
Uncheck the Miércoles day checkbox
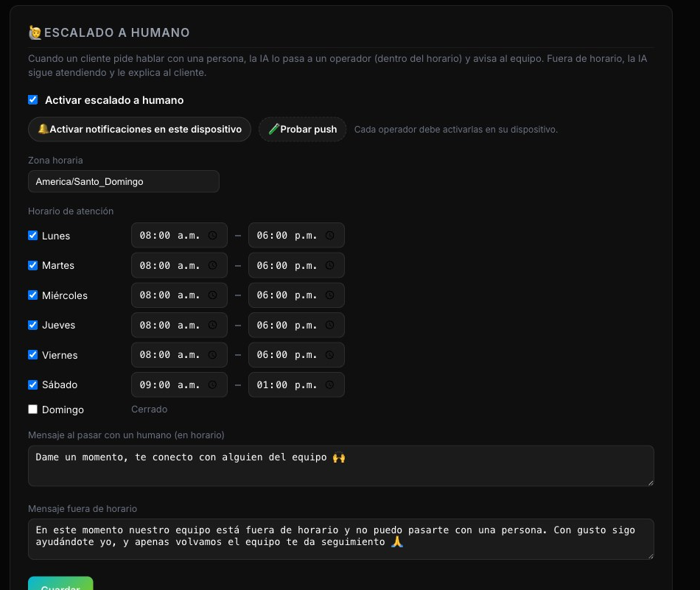coord(33,295)
